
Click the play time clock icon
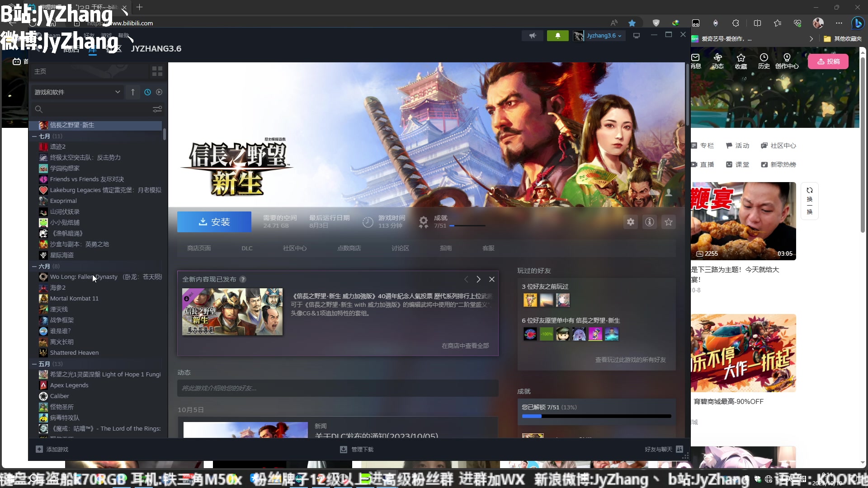click(368, 222)
